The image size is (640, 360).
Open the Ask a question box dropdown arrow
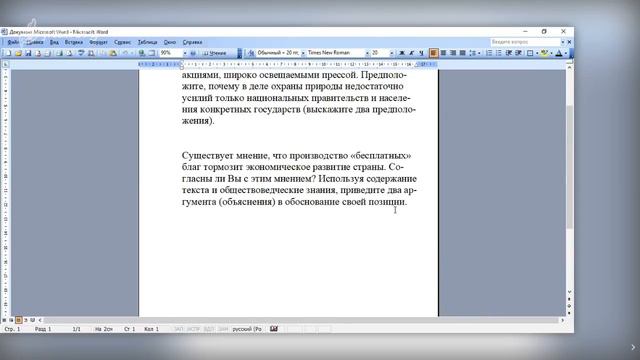[562, 42]
